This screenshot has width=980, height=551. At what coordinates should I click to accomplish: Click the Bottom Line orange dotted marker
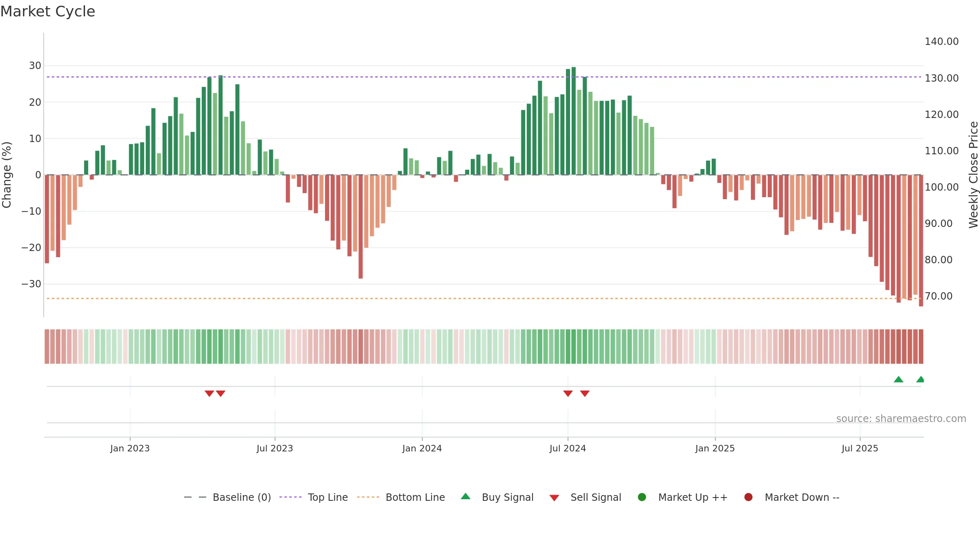pos(368,497)
